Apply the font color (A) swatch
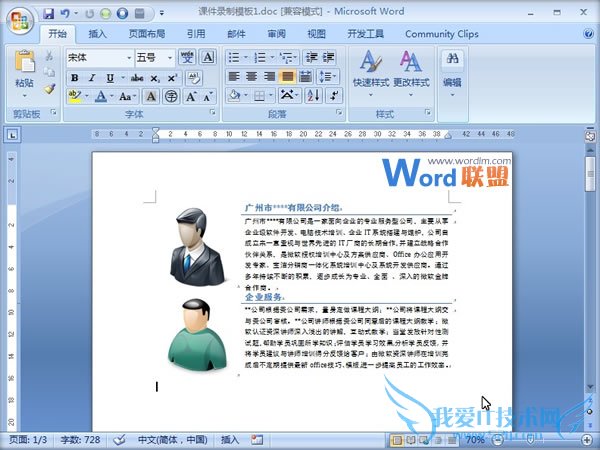 pos(101,96)
